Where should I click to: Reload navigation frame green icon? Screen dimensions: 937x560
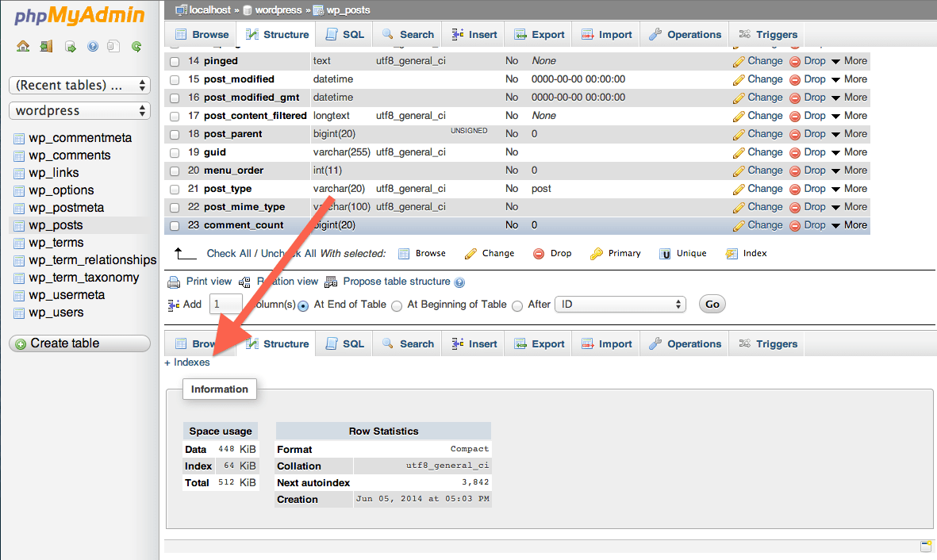click(x=136, y=46)
